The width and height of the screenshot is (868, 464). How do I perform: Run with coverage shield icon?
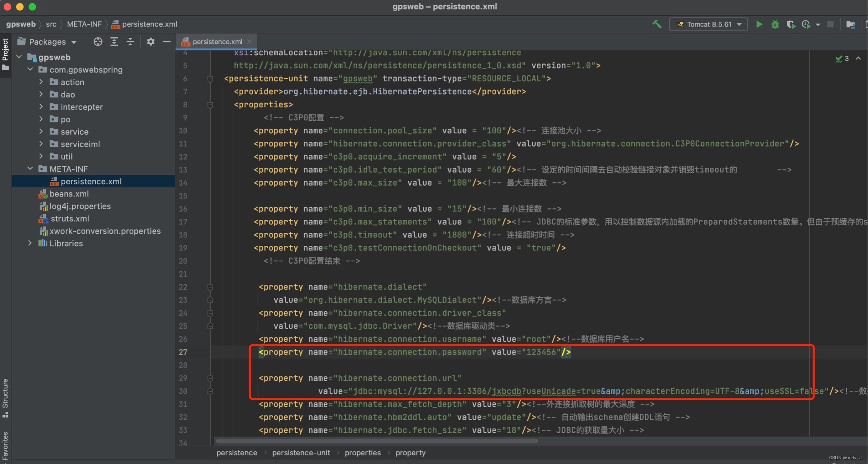(x=791, y=24)
